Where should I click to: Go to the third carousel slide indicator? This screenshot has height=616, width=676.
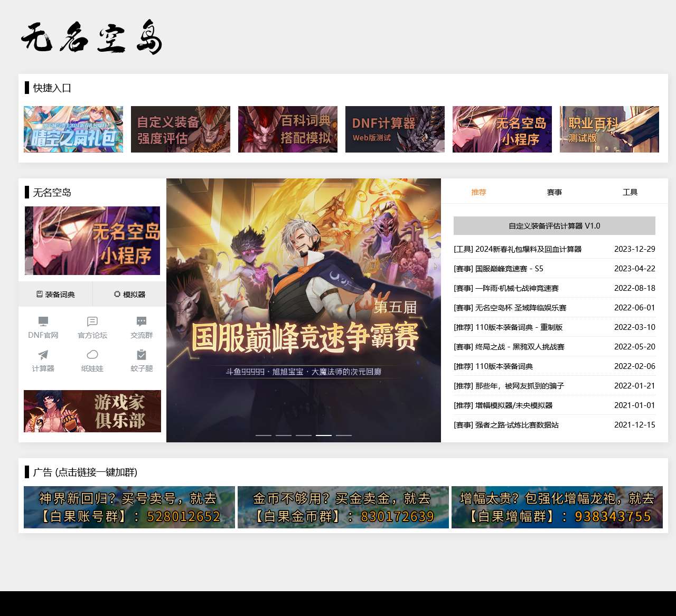pyautogui.click(x=304, y=435)
